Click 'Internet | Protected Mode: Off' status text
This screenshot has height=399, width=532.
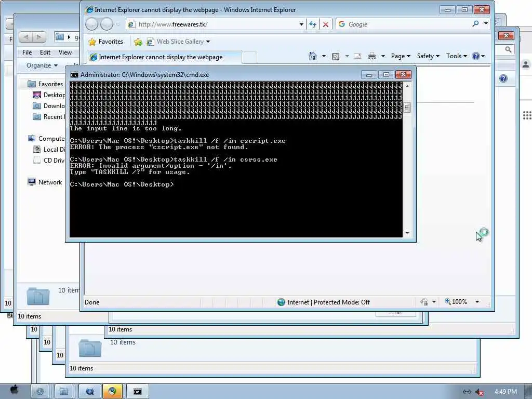[x=328, y=302]
